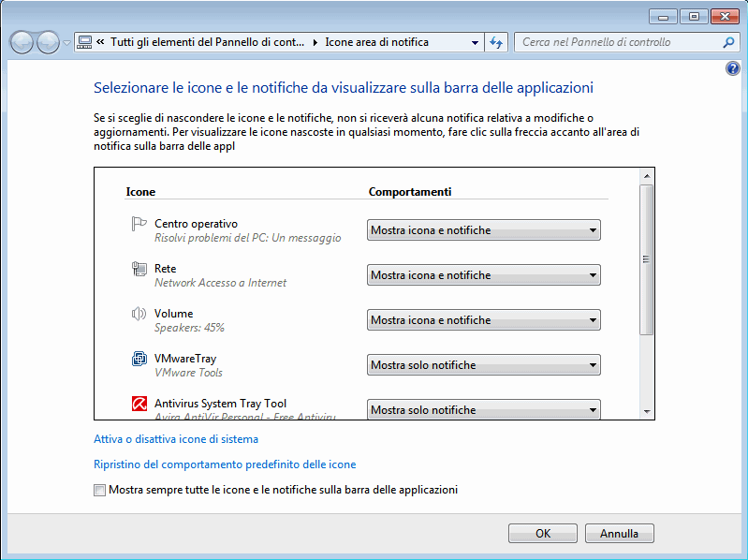Click the OK button
Screen dimensions: 748x560
543,534
